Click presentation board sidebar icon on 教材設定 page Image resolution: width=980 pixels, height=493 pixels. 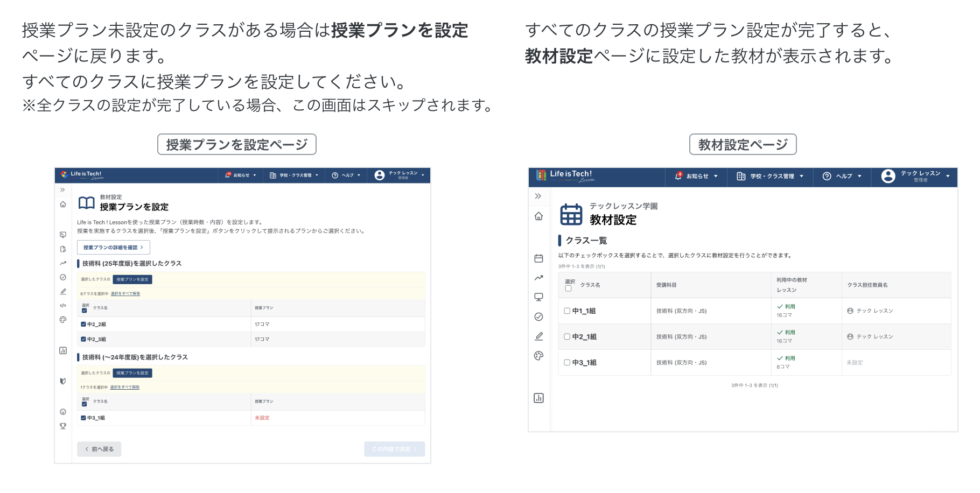538,297
